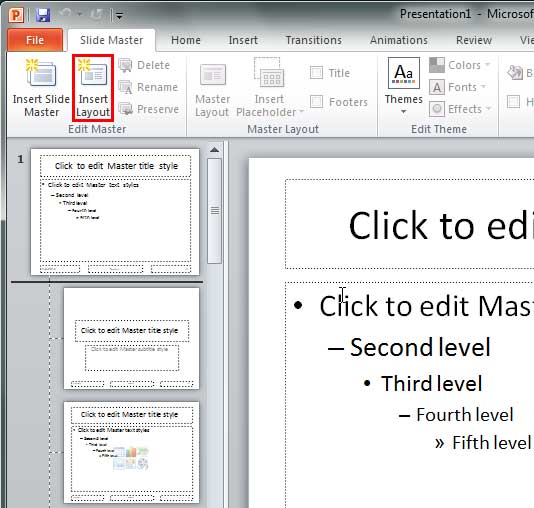The width and height of the screenshot is (534, 508).
Task: Switch to the Slide Master tab
Action: 111,40
